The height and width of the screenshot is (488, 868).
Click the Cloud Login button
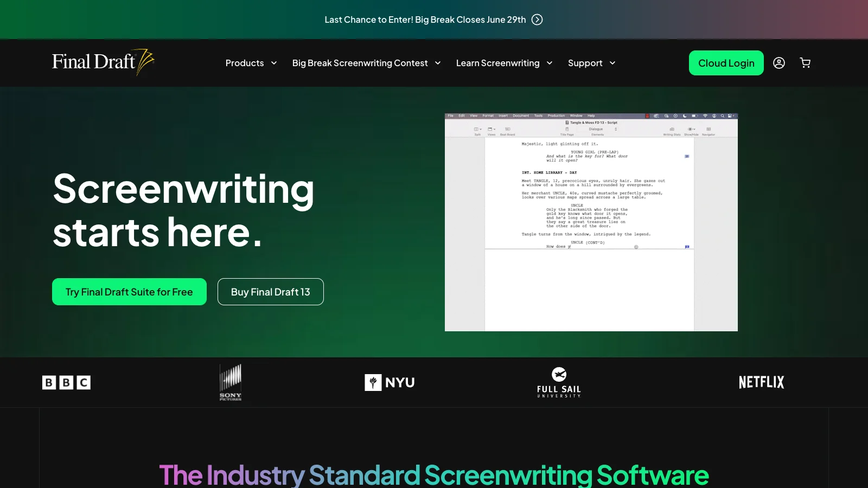point(726,63)
